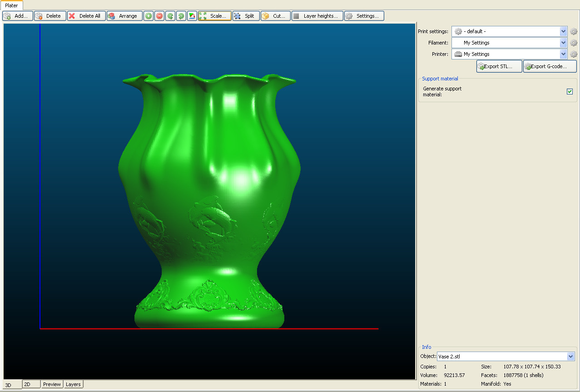Image resolution: width=580 pixels, height=392 pixels.
Task: Expand the Printer preset dropdown
Action: coord(564,54)
